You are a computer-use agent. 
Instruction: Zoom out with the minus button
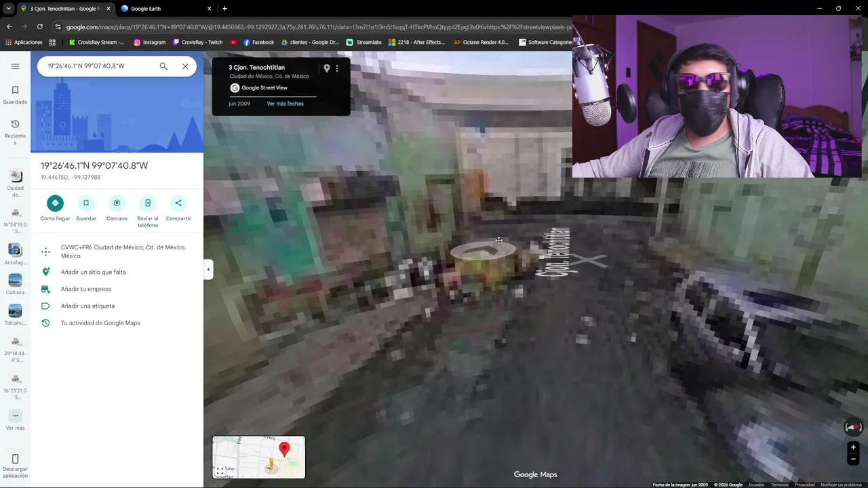[x=853, y=459]
